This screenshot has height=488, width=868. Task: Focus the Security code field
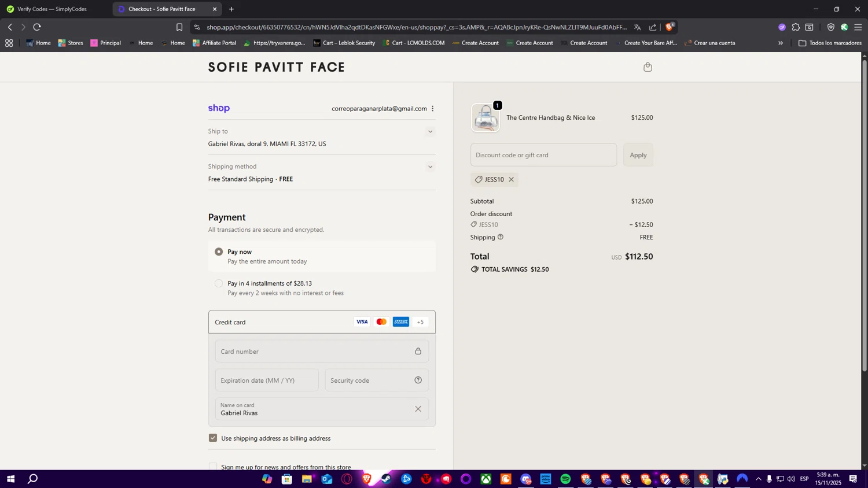click(377, 380)
